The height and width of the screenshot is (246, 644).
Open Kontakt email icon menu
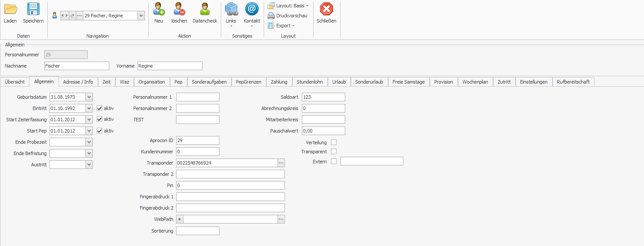coord(252,10)
